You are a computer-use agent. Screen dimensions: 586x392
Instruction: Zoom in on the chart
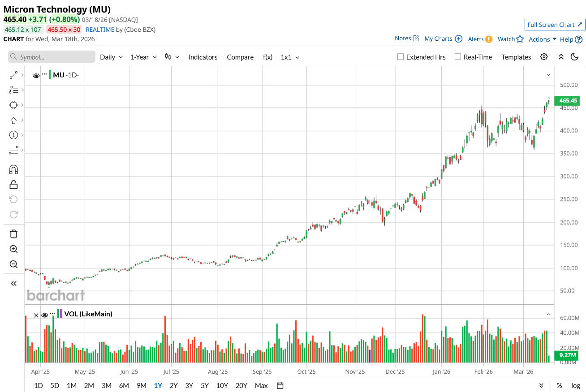click(x=13, y=249)
